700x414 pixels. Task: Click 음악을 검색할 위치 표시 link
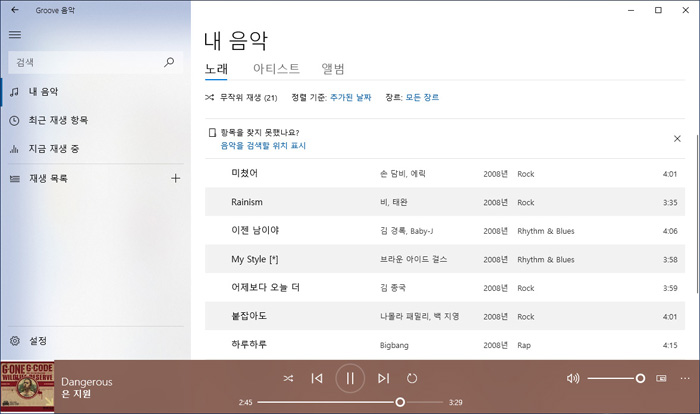click(263, 146)
